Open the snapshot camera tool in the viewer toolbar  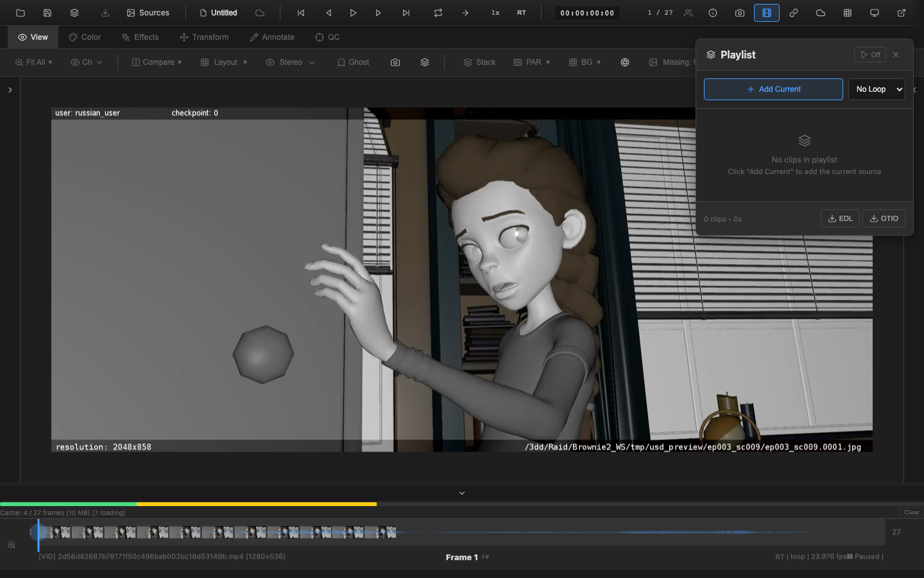[x=395, y=62]
